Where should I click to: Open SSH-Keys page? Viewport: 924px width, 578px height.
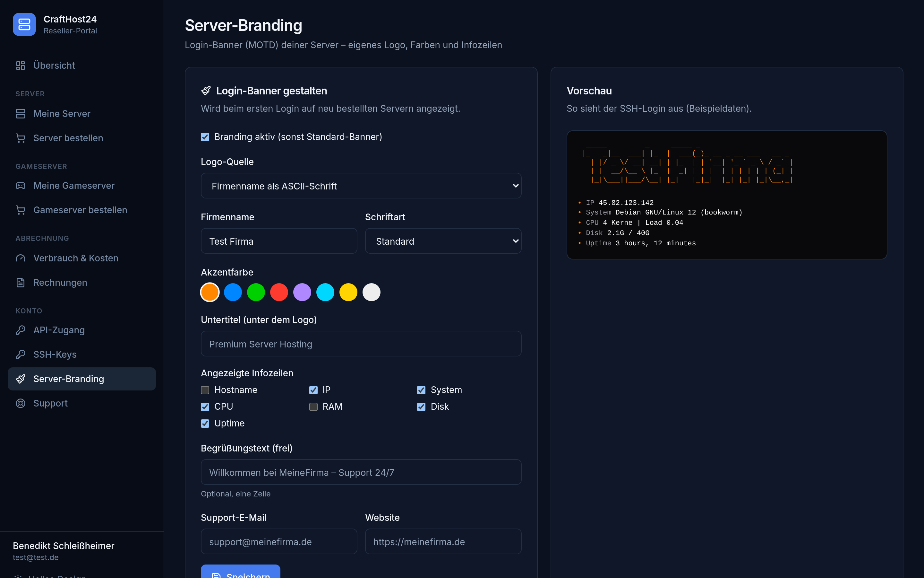point(82,355)
